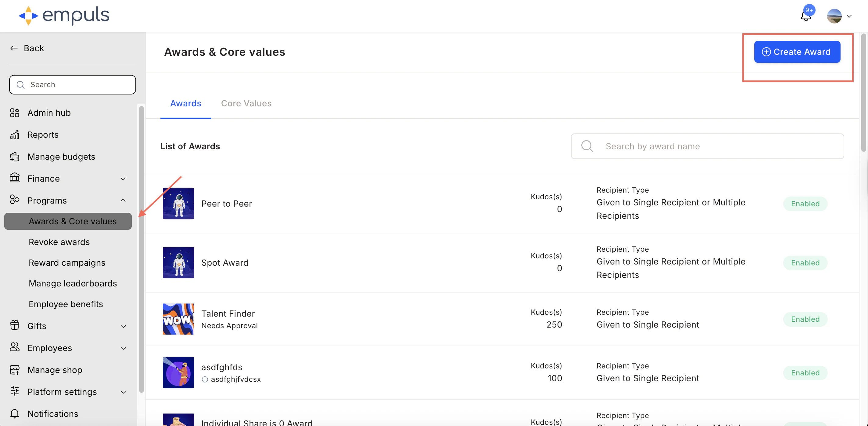
Task: Open Manage leaderboards in the sidebar
Action: [73, 283]
